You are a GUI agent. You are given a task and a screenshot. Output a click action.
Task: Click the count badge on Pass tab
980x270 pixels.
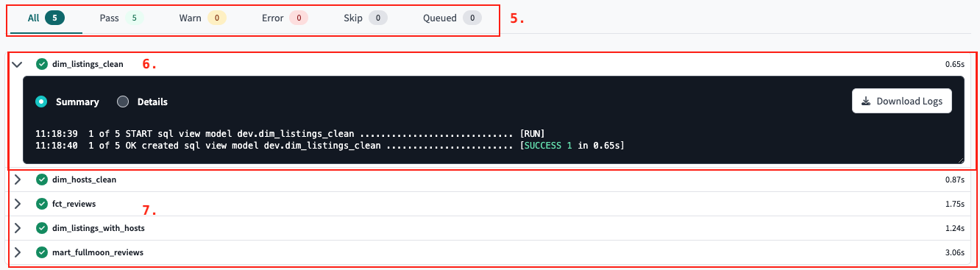click(x=133, y=18)
